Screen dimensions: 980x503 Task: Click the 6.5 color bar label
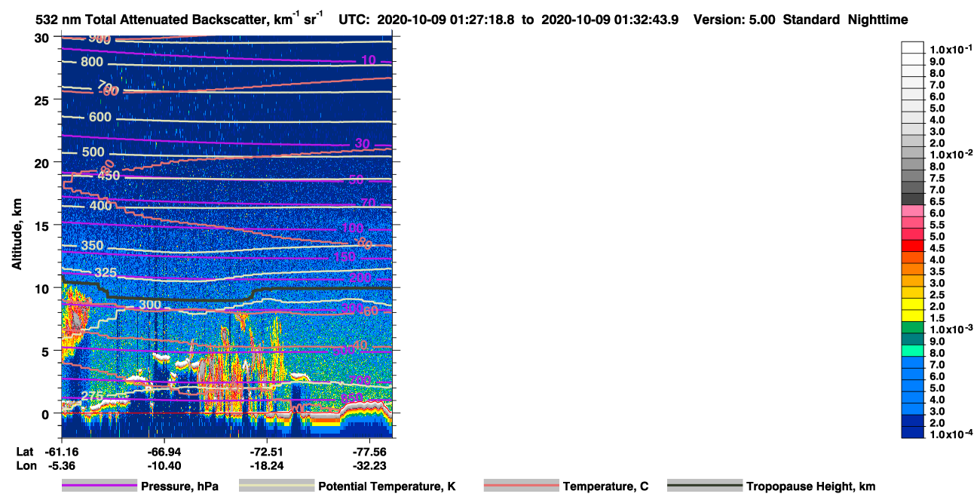[x=936, y=201]
